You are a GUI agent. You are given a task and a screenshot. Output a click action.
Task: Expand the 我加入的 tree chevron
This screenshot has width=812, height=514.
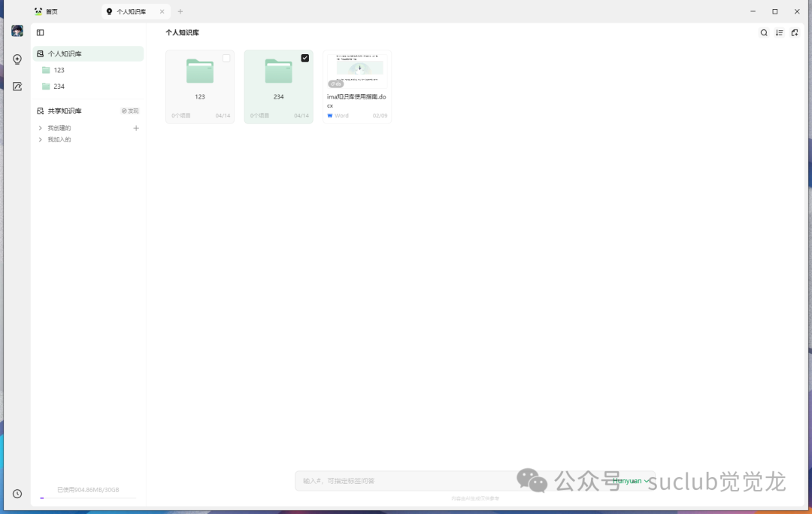tap(41, 140)
